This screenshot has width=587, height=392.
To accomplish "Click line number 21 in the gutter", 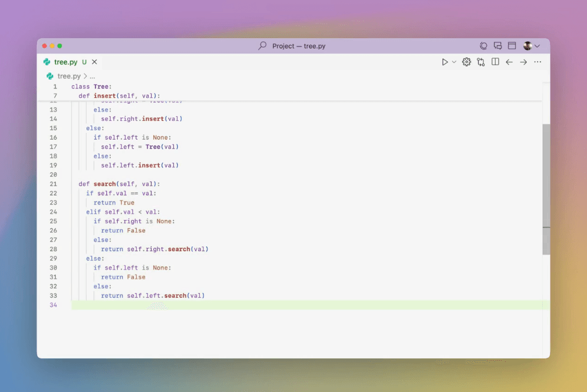I will pos(53,184).
